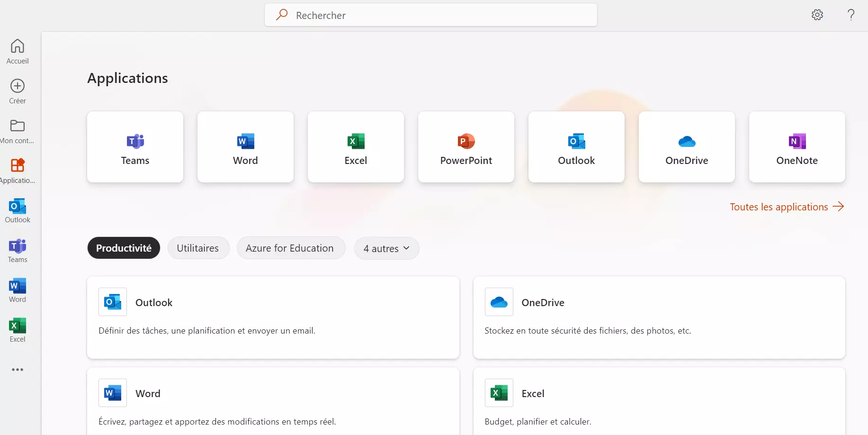Open Accueil home in sidebar

pyautogui.click(x=18, y=52)
